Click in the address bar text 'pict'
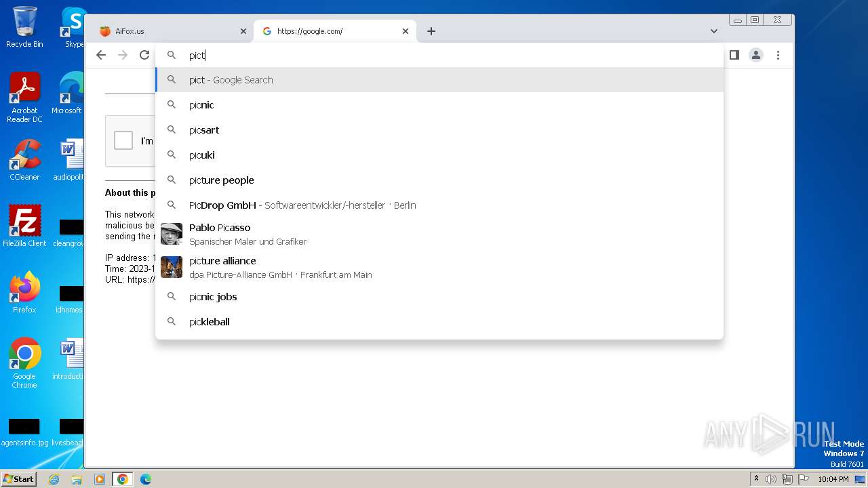Screen dimensions: 868x488 point(197,56)
